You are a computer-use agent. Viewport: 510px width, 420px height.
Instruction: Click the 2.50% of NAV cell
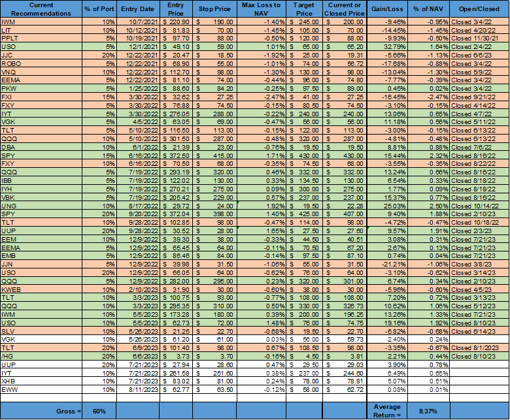(x=428, y=206)
